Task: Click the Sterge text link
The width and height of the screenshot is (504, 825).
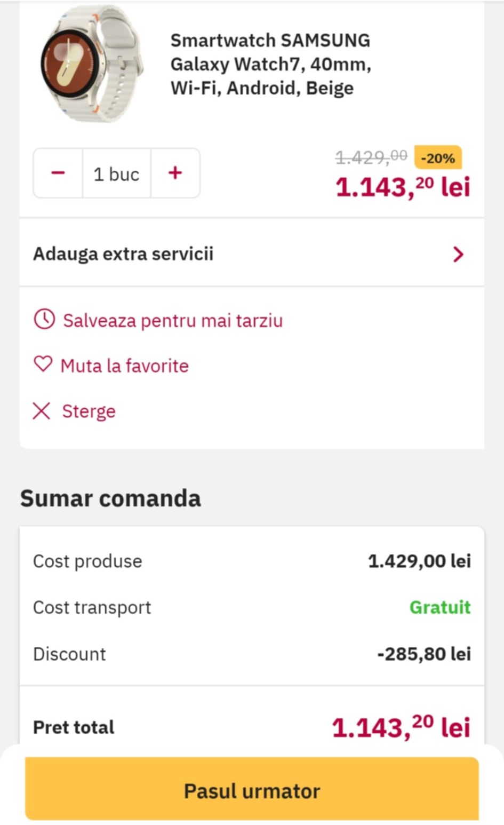Action: (89, 411)
